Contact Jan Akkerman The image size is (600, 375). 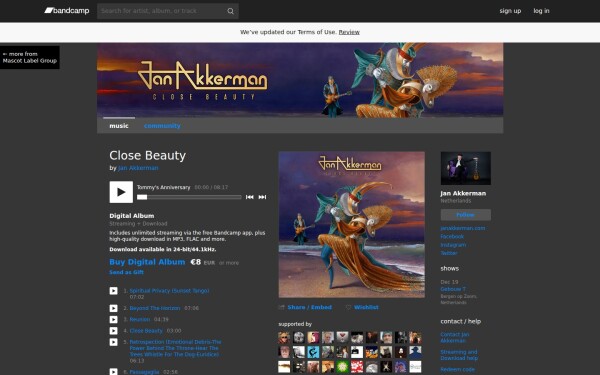pyautogui.click(x=455, y=338)
